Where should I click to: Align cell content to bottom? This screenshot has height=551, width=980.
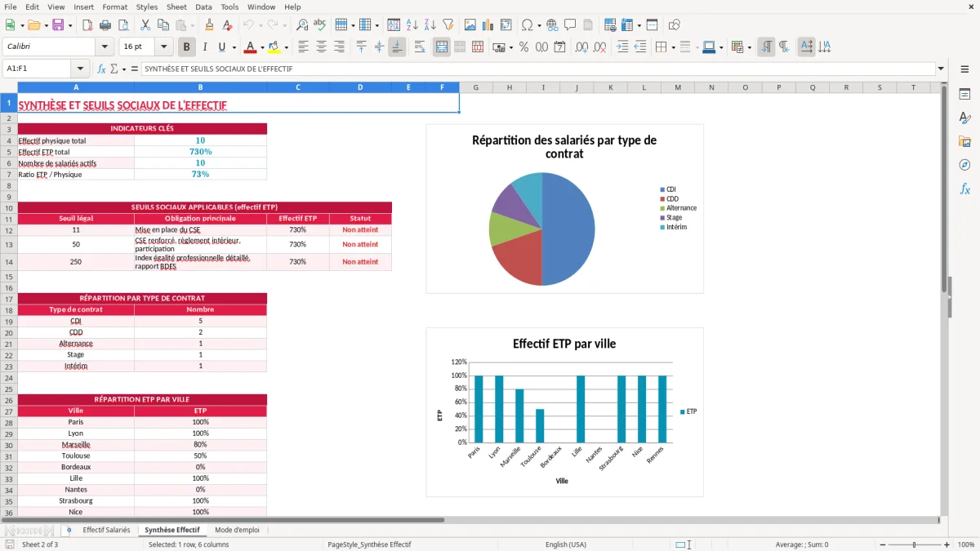(397, 47)
